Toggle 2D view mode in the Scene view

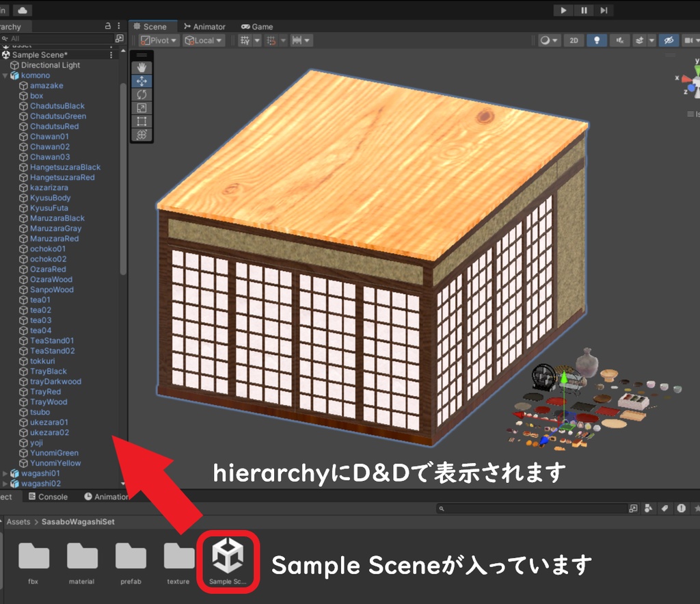point(574,40)
